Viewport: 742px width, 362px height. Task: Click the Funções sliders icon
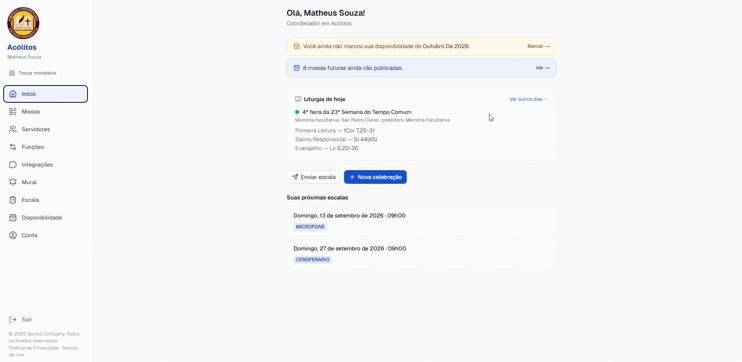click(13, 147)
